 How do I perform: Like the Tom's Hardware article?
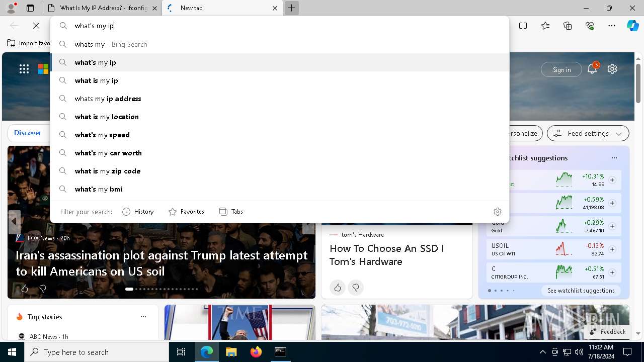338,288
